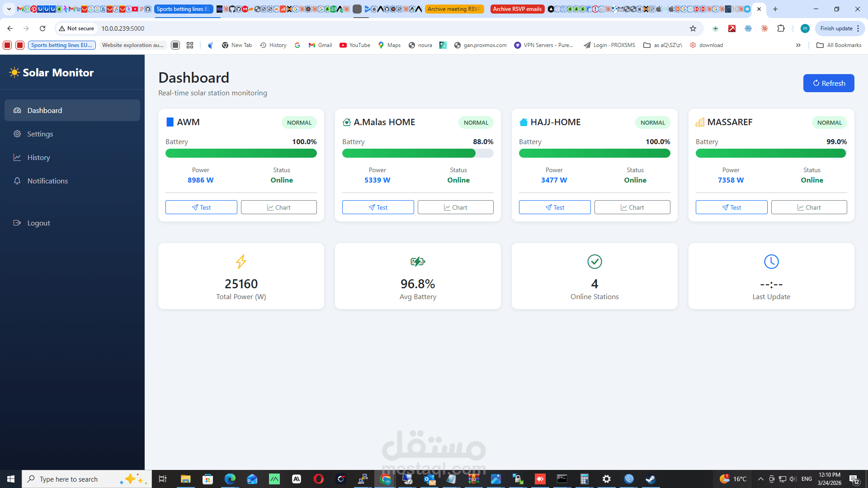Click the 8986 W power value
The width and height of the screenshot is (868, 488).
point(201,180)
